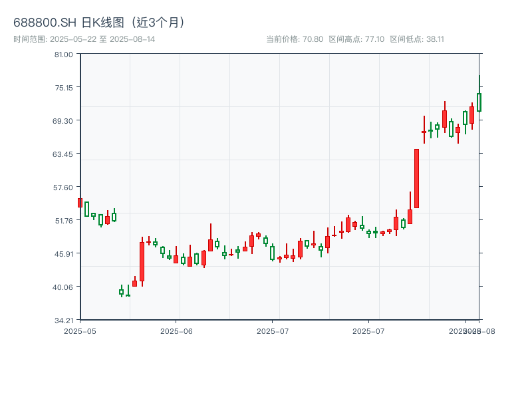Click the current price 70.80 label
The image size is (532, 399).
294,39
